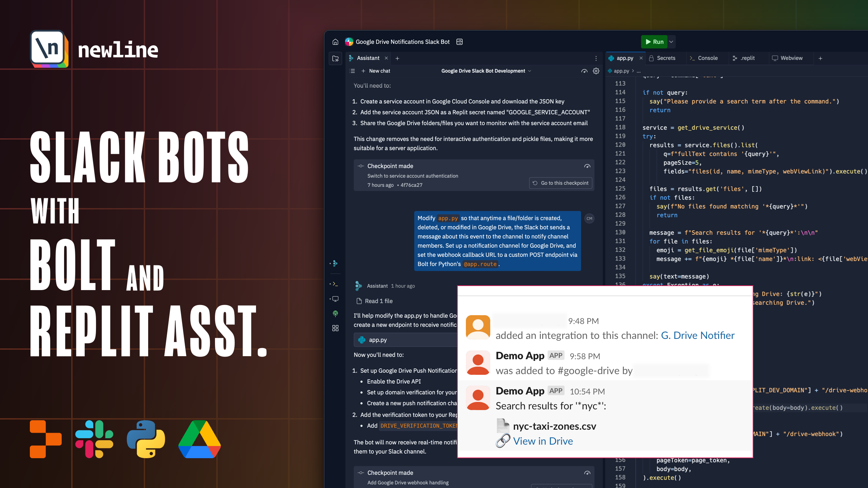Click the CM user avatar badge
868x488 pixels.
[589, 219]
